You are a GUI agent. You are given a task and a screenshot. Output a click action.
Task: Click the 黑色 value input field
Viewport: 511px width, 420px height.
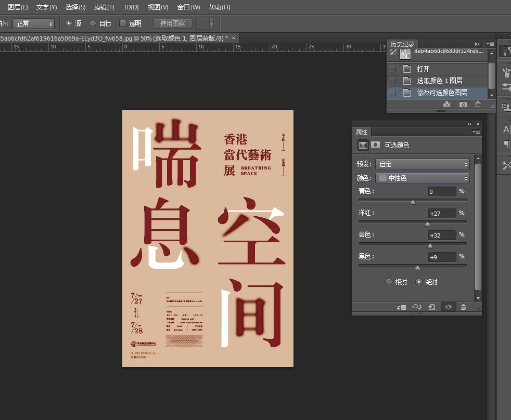coord(441,257)
